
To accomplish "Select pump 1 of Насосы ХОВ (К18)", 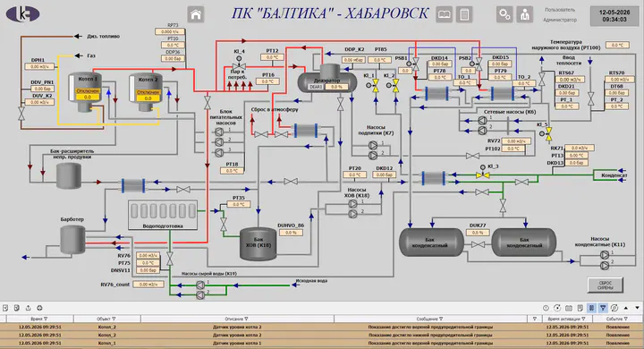I will tap(352, 204).
